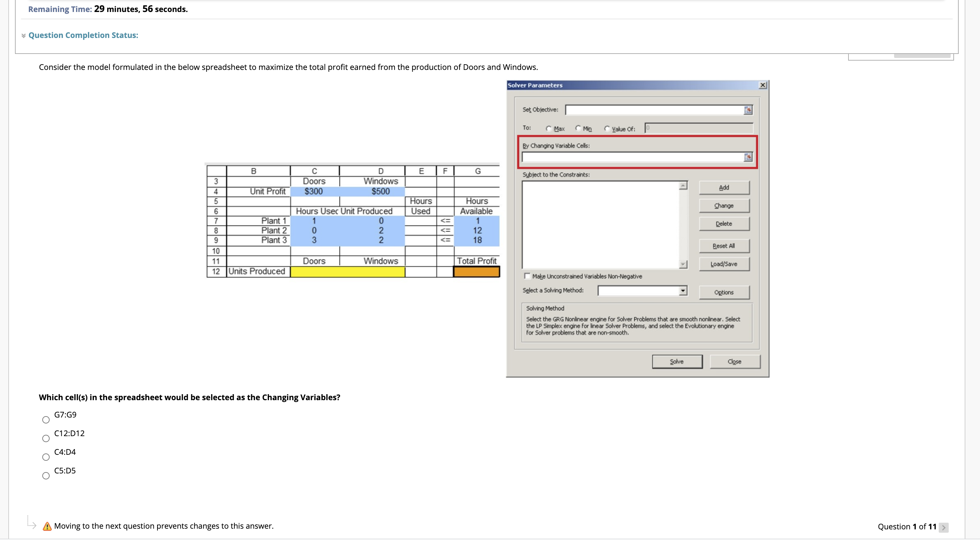The height and width of the screenshot is (540, 980).
Task: Click the Reset All button
Action: [724, 245]
